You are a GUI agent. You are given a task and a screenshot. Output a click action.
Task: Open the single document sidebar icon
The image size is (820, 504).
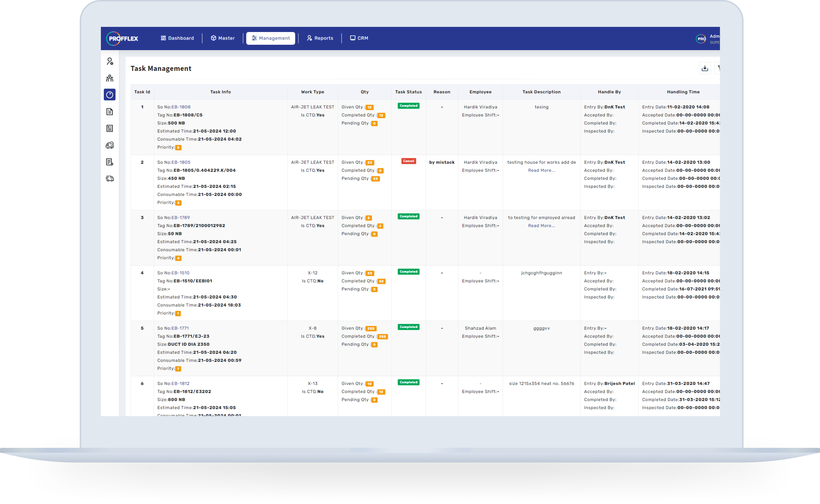pyautogui.click(x=110, y=112)
